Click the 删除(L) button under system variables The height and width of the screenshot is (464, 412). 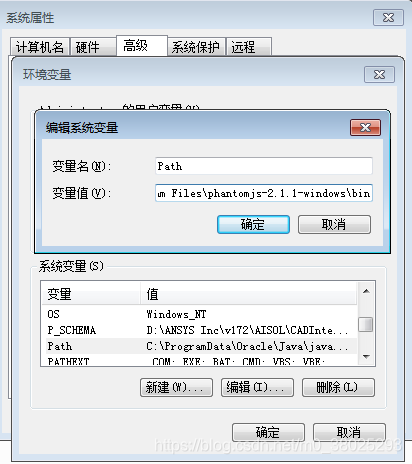pyautogui.click(x=338, y=387)
